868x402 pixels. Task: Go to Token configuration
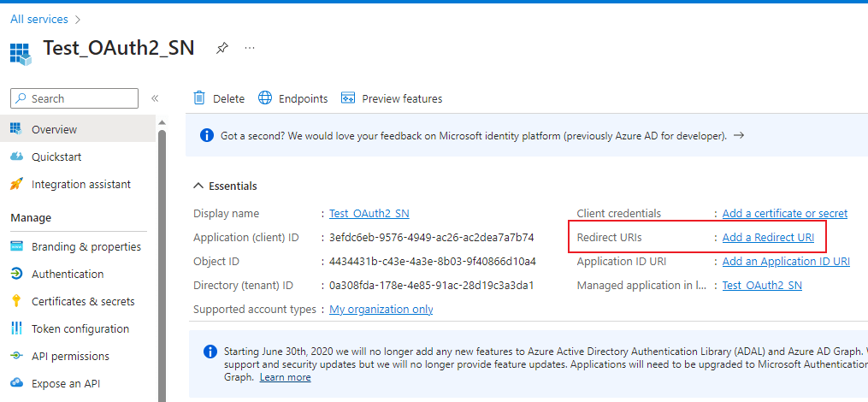(x=80, y=328)
